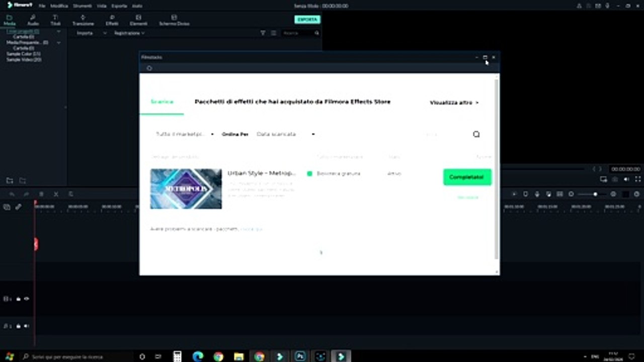The image size is (644, 362).
Task: Click the preview fullscreen icon
Action: click(x=638, y=179)
